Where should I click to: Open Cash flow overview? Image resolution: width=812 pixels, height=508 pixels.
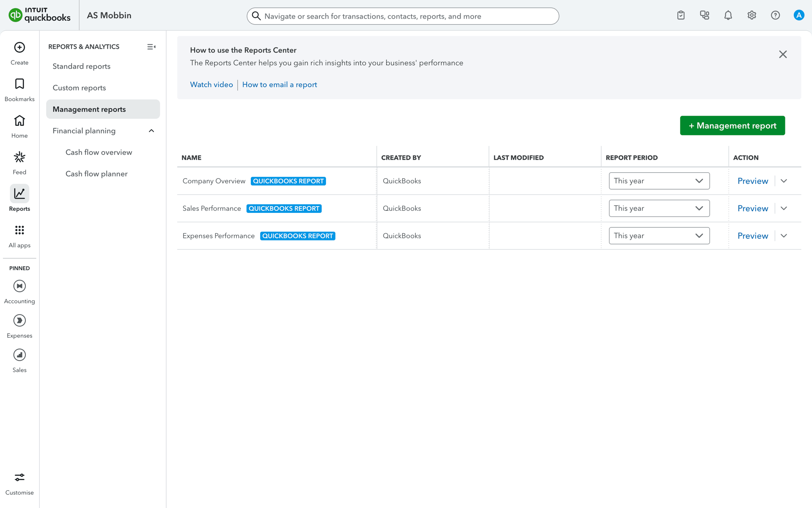(x=99, y=152)
